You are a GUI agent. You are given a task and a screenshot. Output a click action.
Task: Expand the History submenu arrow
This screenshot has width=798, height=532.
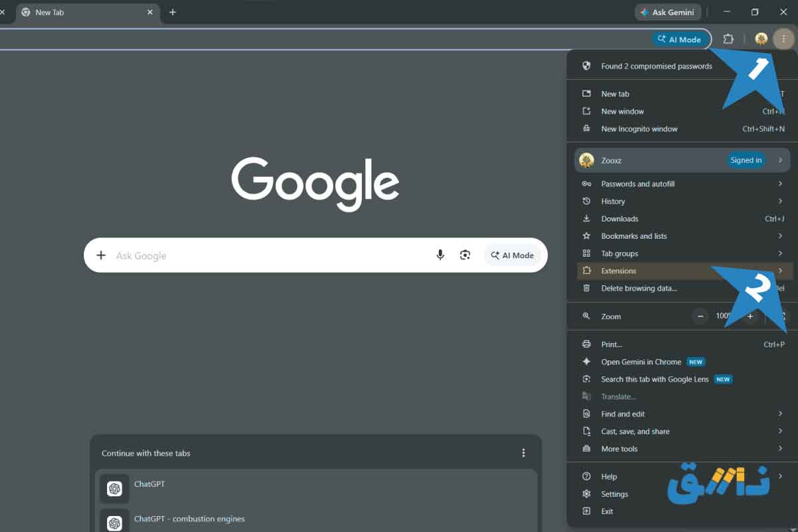(780, 201)
